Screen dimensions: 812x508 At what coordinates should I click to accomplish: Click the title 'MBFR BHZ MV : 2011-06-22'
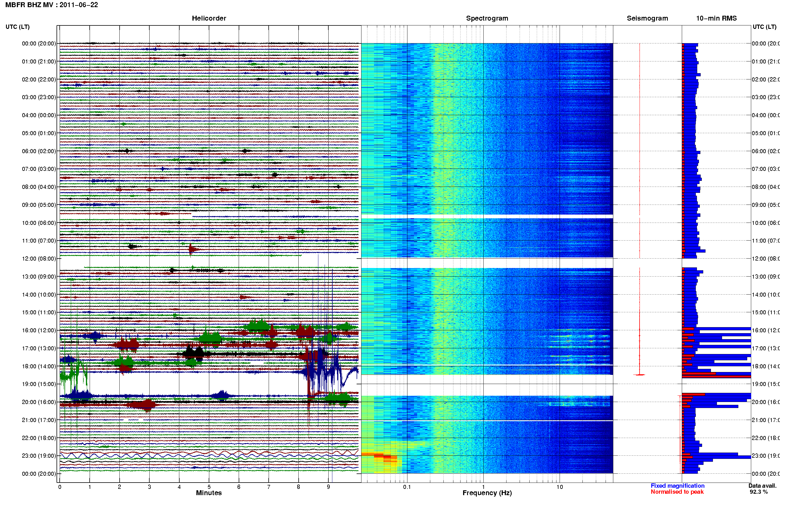click(x=51, y=5)
